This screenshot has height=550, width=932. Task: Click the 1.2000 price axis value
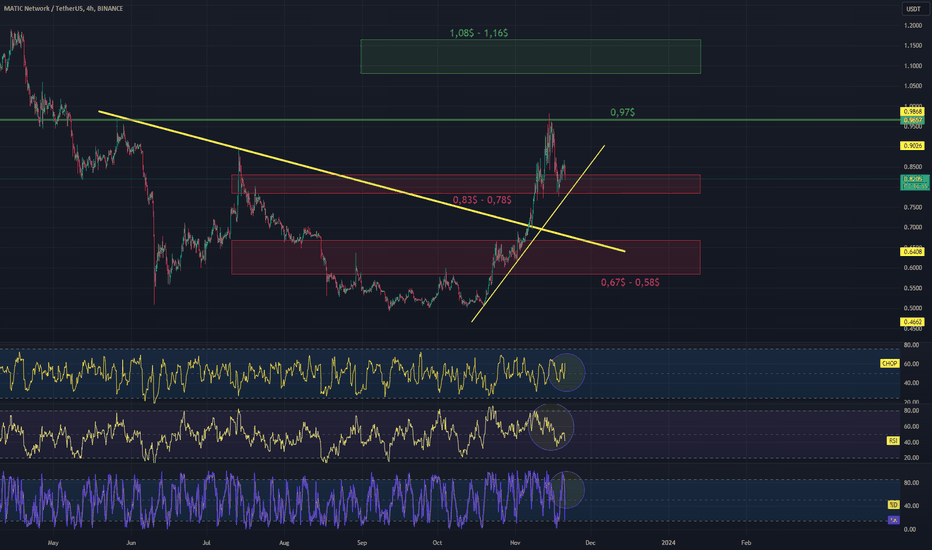click(x=913, y=26)
